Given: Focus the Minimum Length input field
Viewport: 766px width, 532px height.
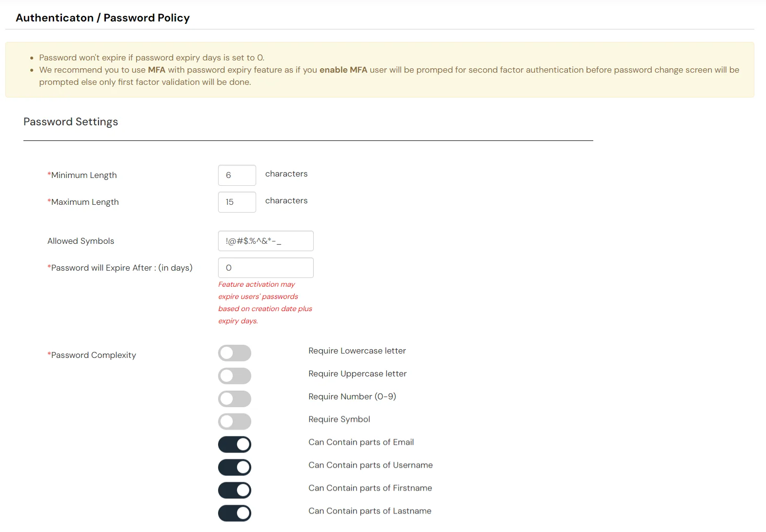Looking at the screenshot, I should pyautogui.click(x=237, y=175).
